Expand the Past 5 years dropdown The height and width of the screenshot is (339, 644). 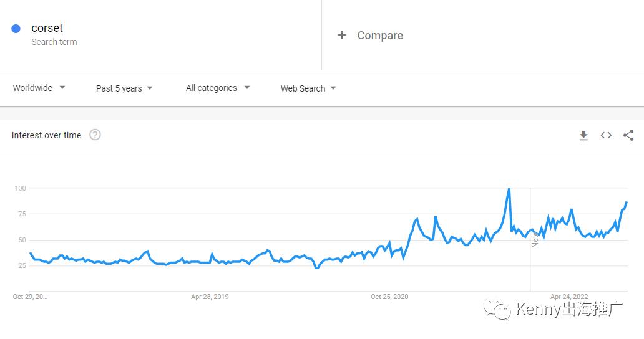click(124, 88)
